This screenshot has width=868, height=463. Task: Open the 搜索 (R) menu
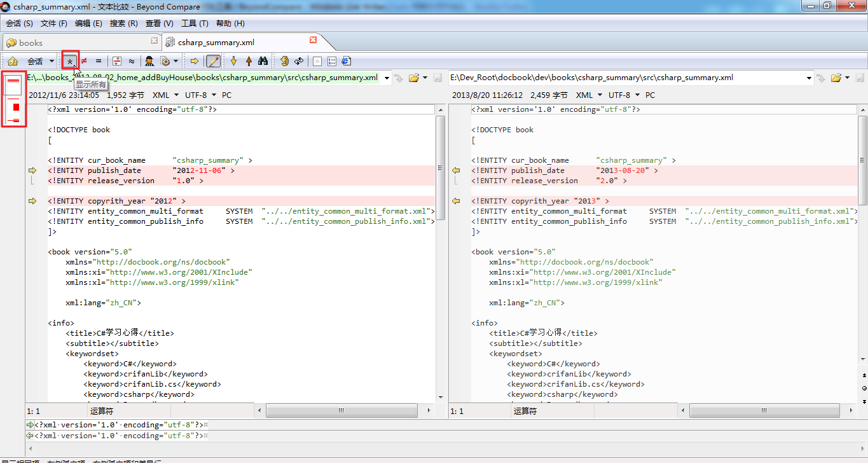pyautogui.click(x=123, y=24)
